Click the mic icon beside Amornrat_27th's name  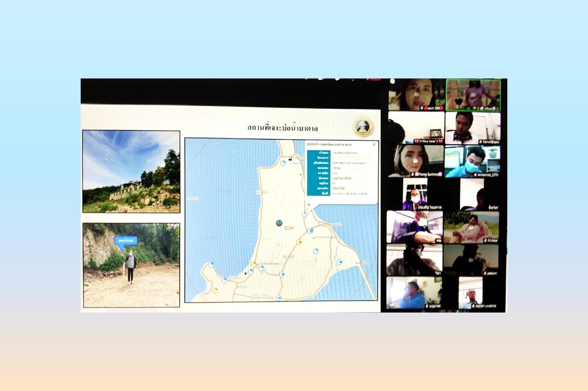tap(475, 174)
